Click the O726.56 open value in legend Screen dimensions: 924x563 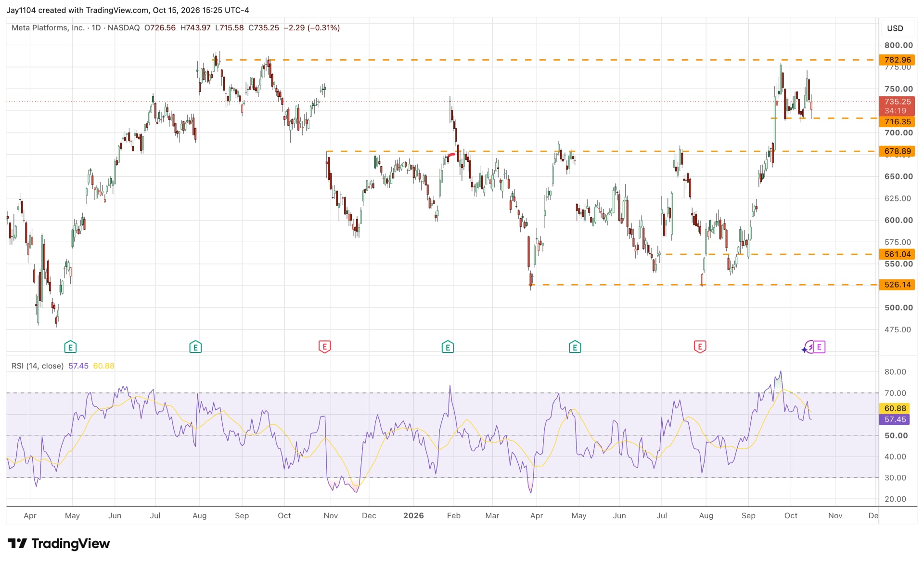(x=160, y=28)
